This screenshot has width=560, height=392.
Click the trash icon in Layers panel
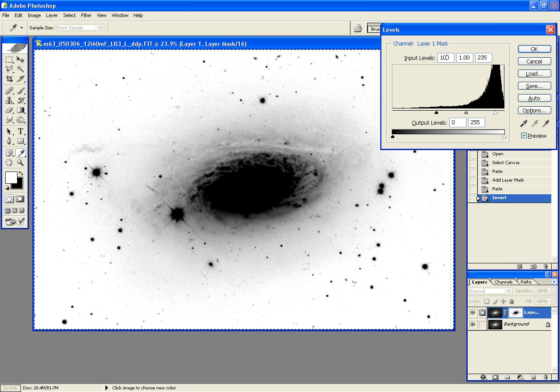tap(546, 377)
